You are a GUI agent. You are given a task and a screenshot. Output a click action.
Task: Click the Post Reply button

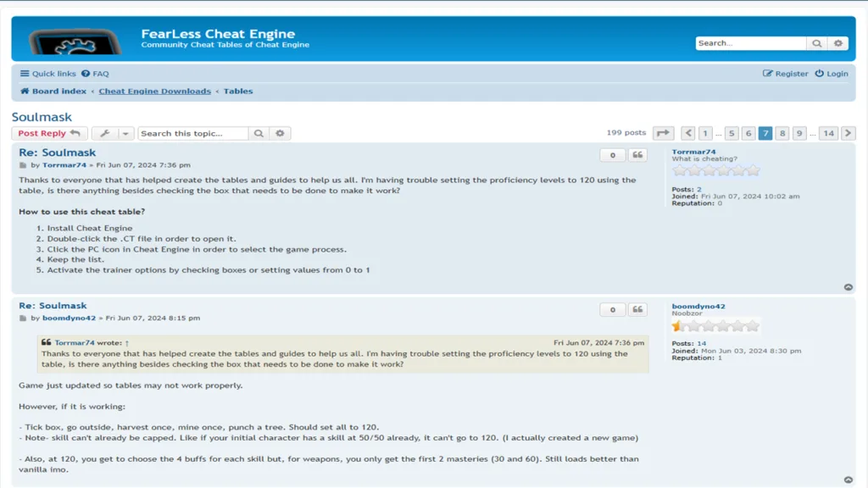click(x=49, y=133)
